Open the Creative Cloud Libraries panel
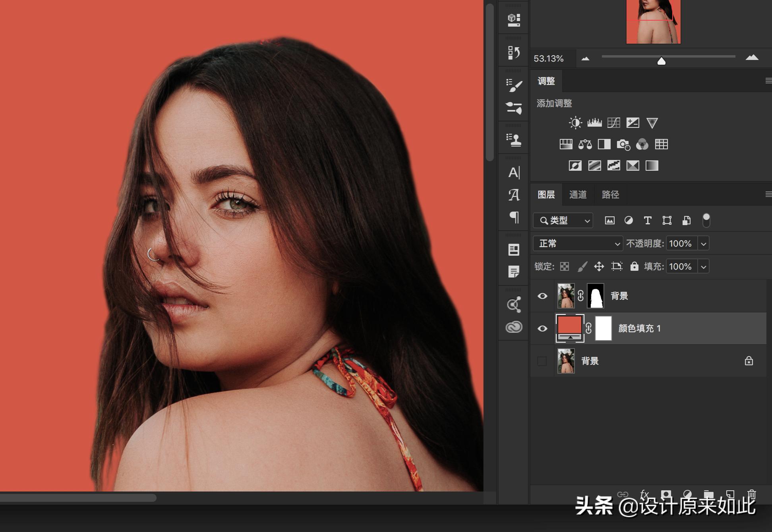Screen dimensions: 772x532 tap(514, 327)
